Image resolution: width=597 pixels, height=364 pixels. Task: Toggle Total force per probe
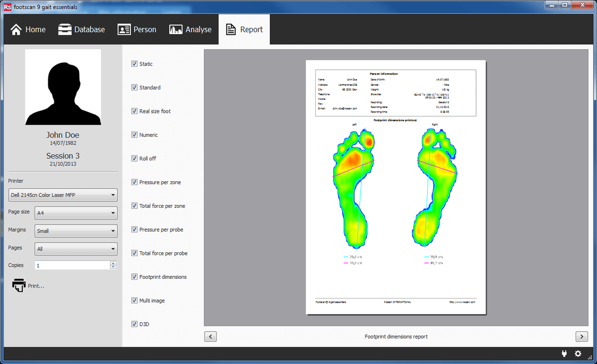click(134, 253)
